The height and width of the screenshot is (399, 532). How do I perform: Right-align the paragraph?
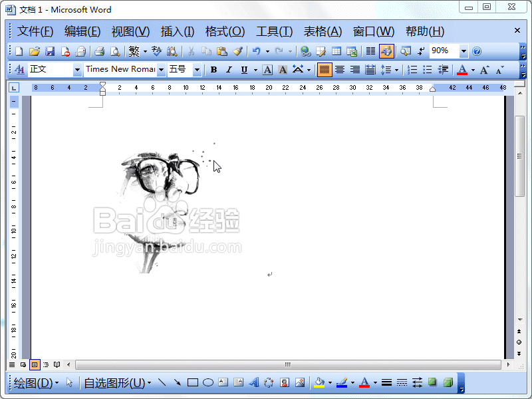(x=355, y=70)
